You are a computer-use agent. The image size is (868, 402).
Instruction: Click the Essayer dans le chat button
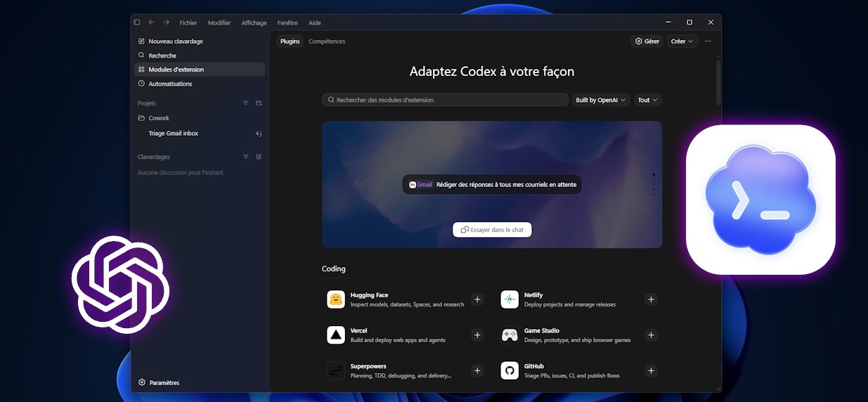coord(492,230)
